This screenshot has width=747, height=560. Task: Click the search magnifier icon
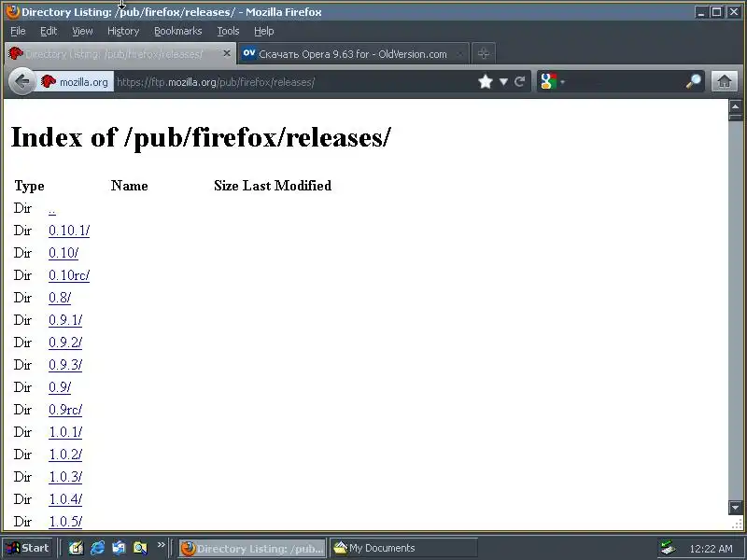tap(693, 81)
